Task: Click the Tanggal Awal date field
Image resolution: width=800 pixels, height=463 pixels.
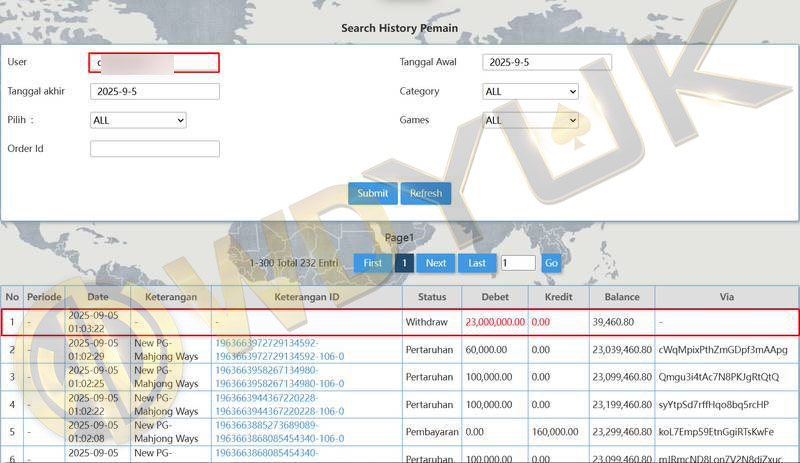Action: click(547, 62)
